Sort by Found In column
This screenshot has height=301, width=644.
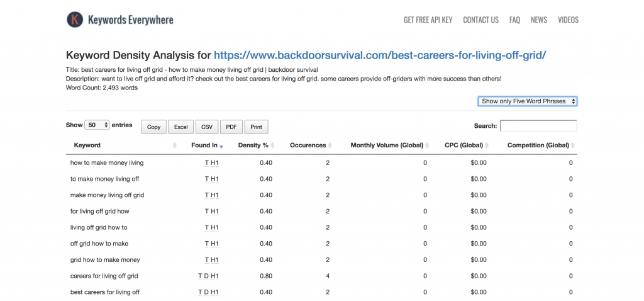tap(204, 145)
